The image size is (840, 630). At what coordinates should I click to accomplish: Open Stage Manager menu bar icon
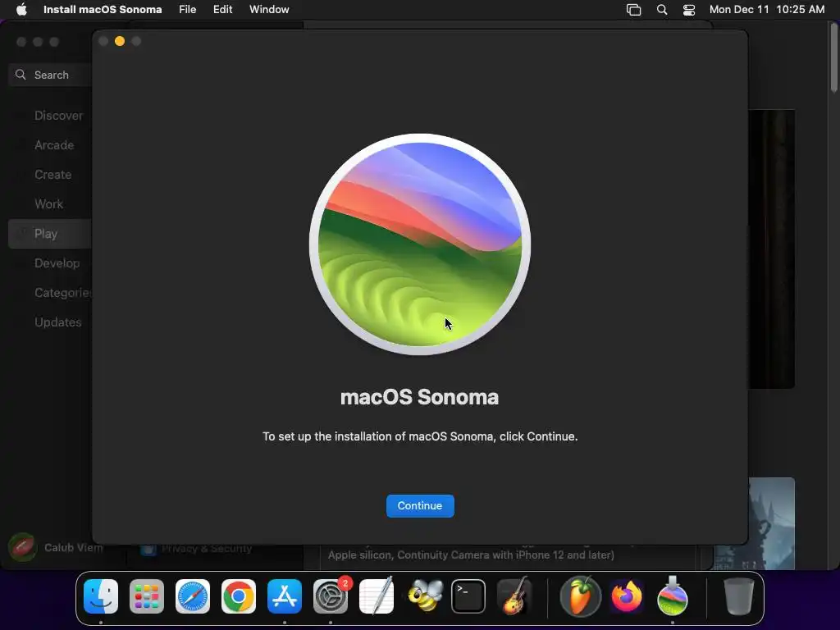pos(634,10)
